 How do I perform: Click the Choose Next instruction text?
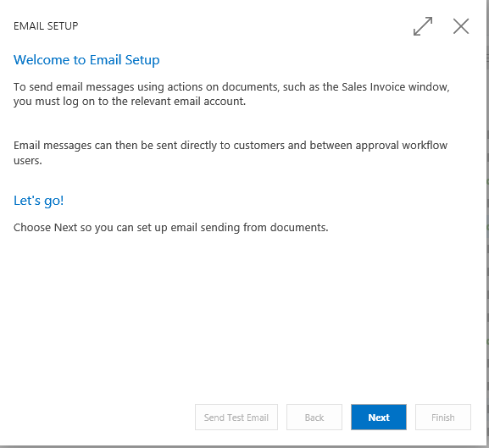(171, 228)
